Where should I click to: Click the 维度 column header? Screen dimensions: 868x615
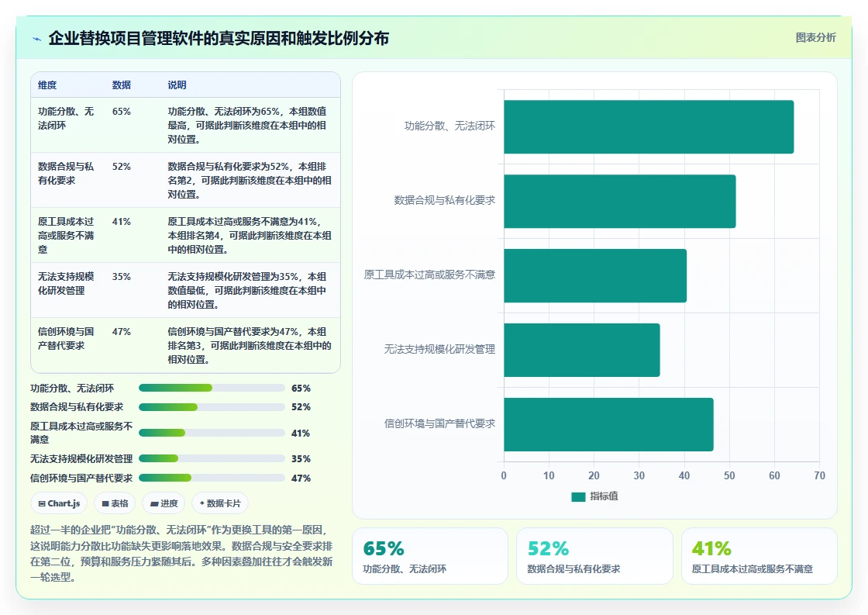[x=47, y=85]
